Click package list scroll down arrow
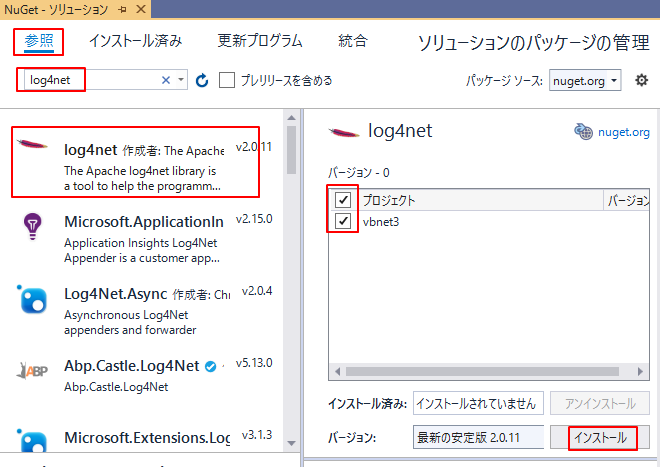660x467 pixels. pyautogui.click(x=291, y=443)
